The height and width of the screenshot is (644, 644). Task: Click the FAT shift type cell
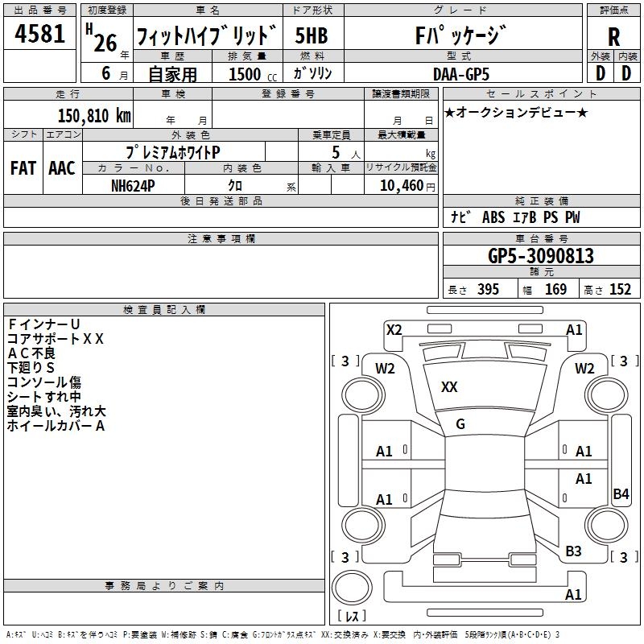(23, 168)
